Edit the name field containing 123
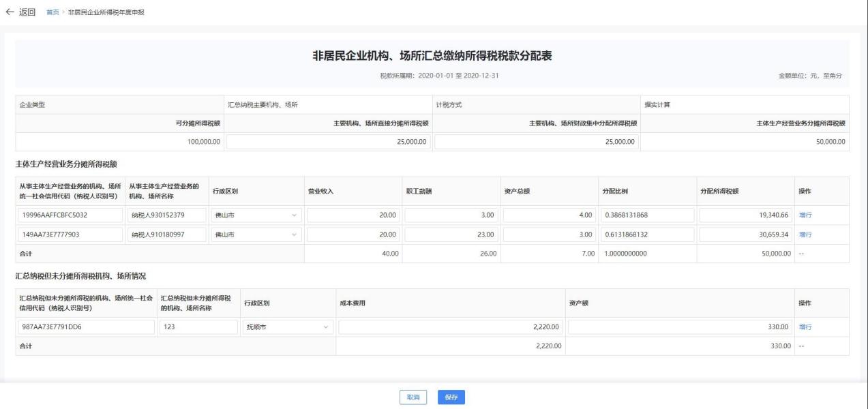 coord(198,327)
